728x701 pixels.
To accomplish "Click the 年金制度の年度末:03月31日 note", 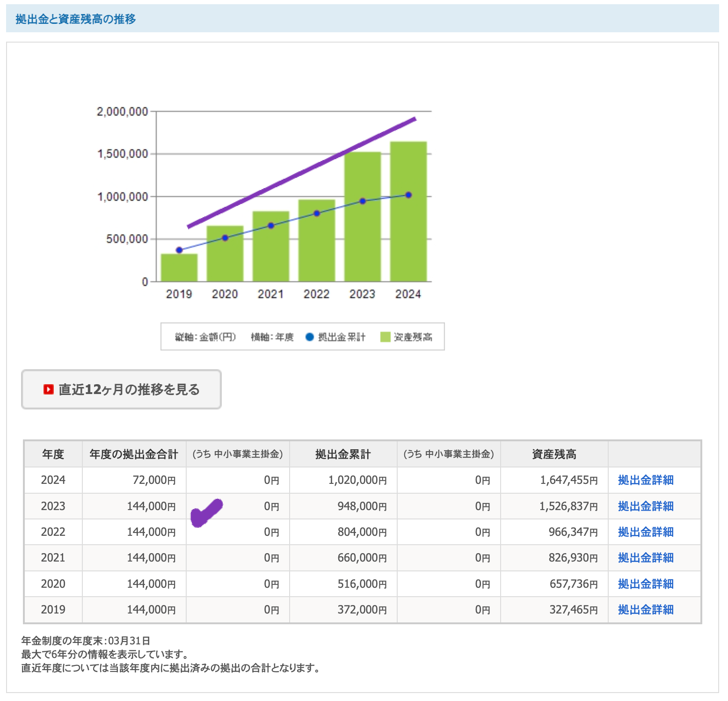I will pos(86,641).
